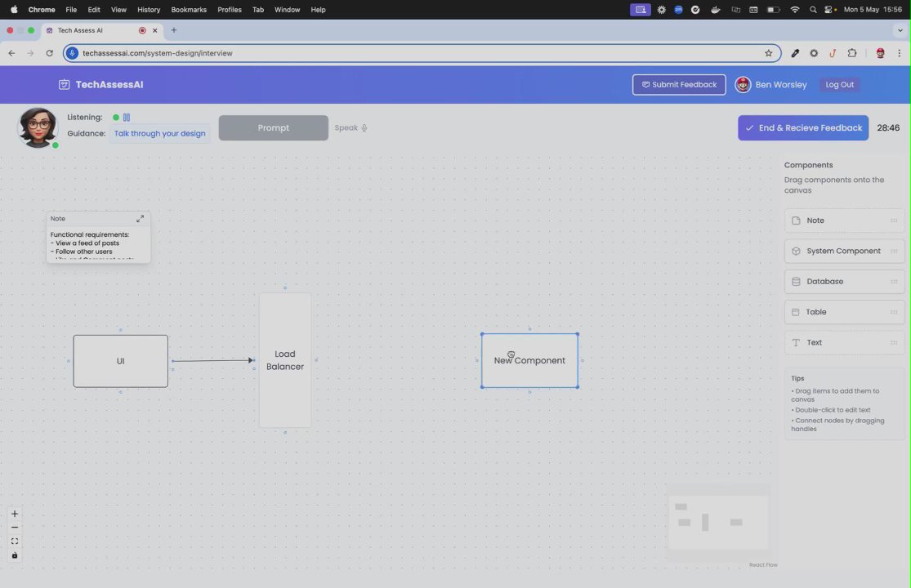This screenshot has height=588, width=911.
Task: Click the 28:46 timer text
Action: [x=888, y=127]
